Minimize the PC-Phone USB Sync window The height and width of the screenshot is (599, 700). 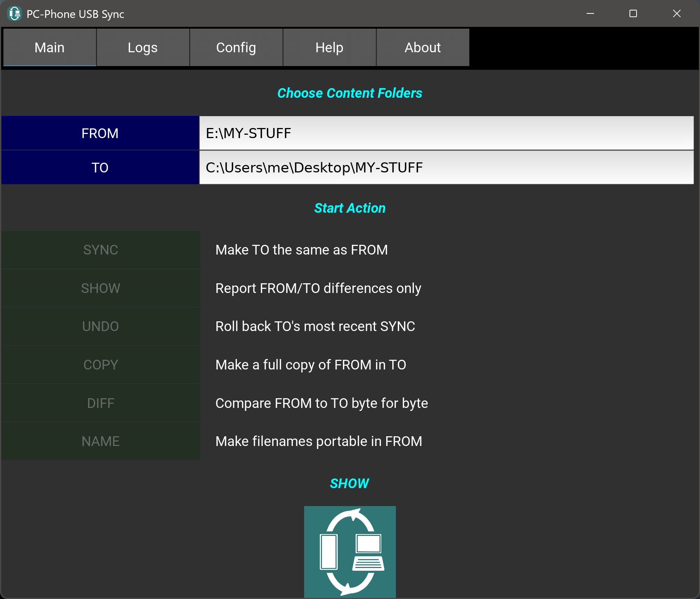[x=590, y=14]
